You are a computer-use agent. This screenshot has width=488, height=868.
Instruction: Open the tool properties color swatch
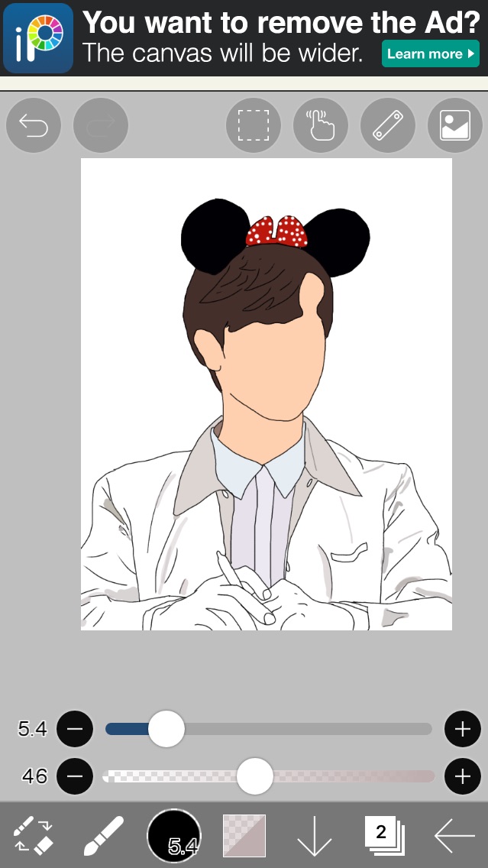244,835
